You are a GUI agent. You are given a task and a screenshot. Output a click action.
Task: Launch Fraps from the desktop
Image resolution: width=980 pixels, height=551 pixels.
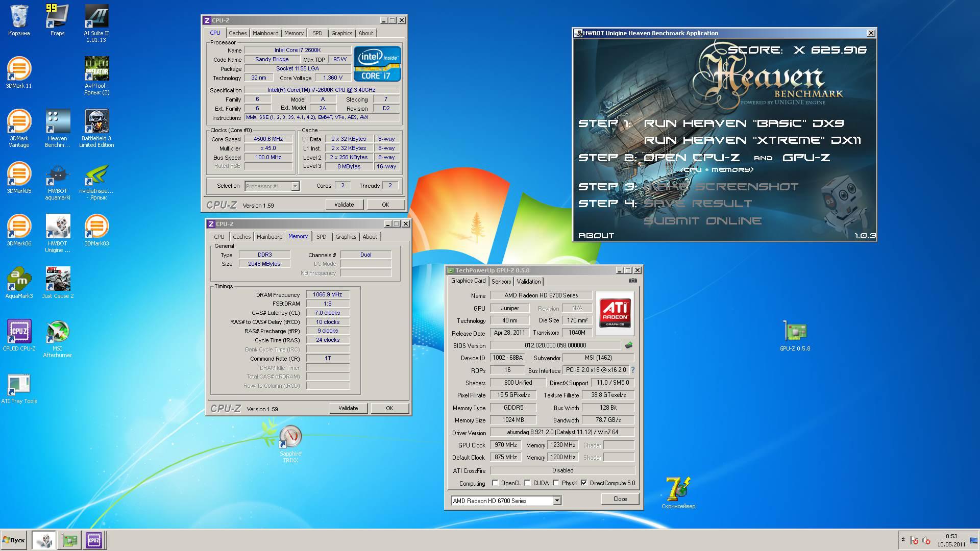pyautogui.click(x=57, y=20)
